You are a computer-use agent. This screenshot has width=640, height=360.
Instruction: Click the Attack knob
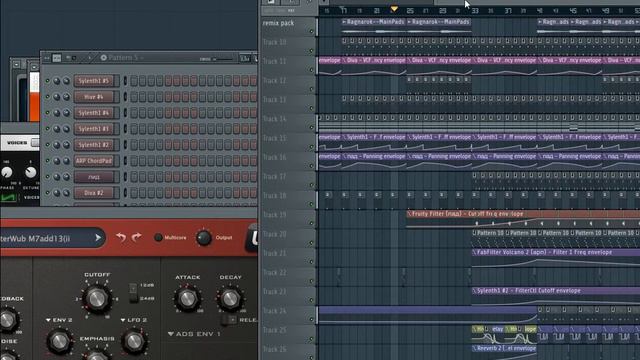[187, 299]
